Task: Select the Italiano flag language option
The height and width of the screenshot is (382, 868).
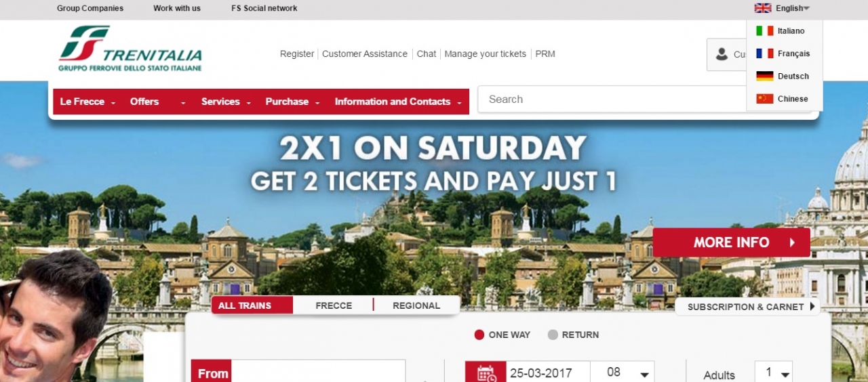Action: pyautogui.click(x=765, y=30)
